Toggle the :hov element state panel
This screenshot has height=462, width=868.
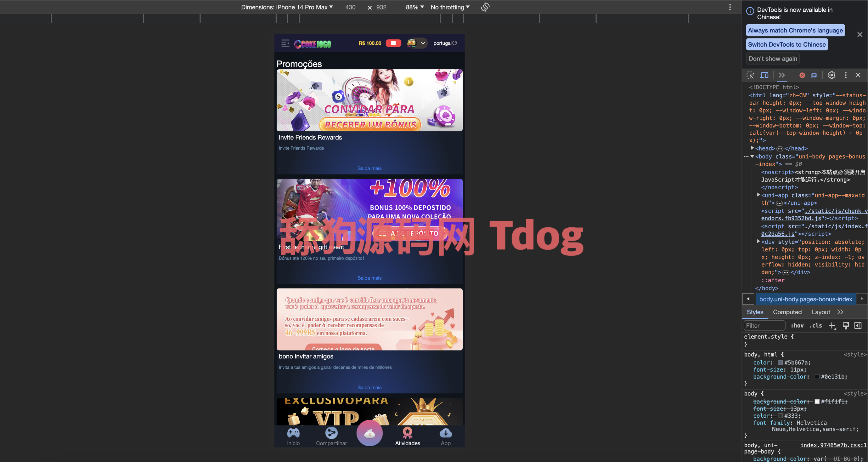coord(797,325)
